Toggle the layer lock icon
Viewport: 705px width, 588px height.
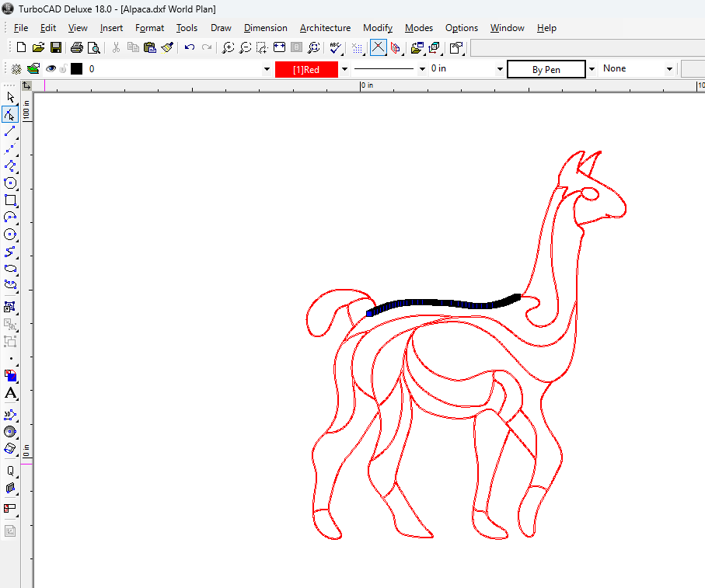pyautogui.click(x=64, y=69)
